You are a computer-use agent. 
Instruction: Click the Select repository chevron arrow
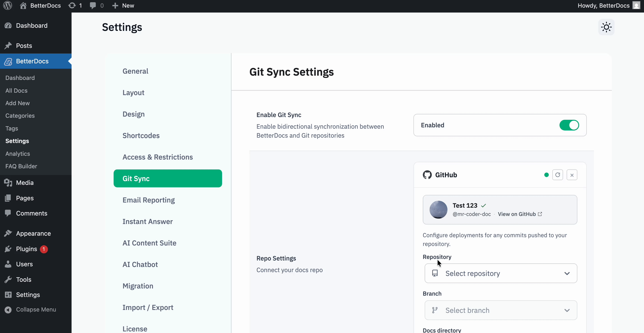pyautogui.click(x=567, y=273)
